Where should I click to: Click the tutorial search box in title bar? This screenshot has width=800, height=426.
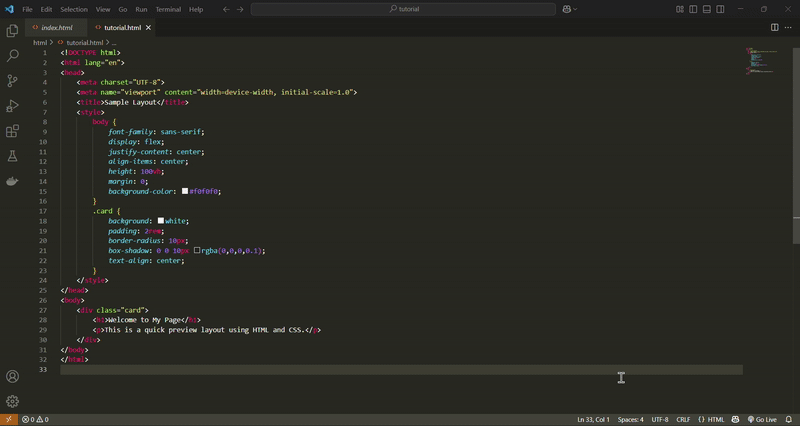point(403,9)
